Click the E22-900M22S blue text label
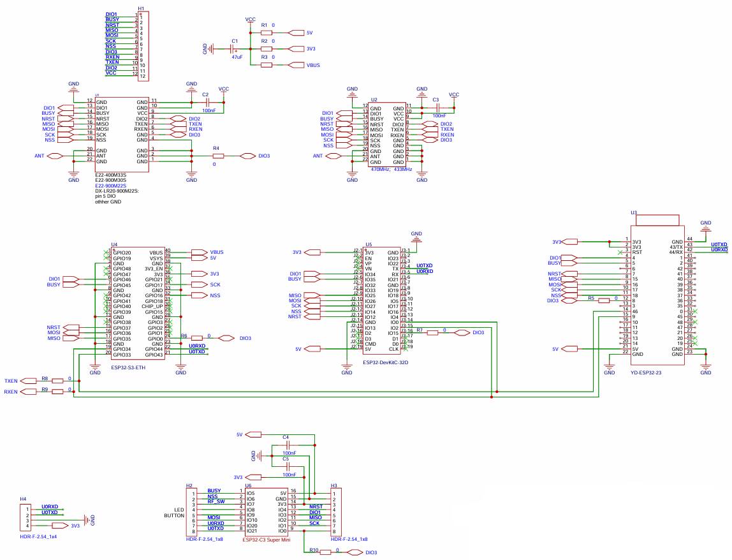This screenshot has height=560, width=732. [x=111, y=186]
